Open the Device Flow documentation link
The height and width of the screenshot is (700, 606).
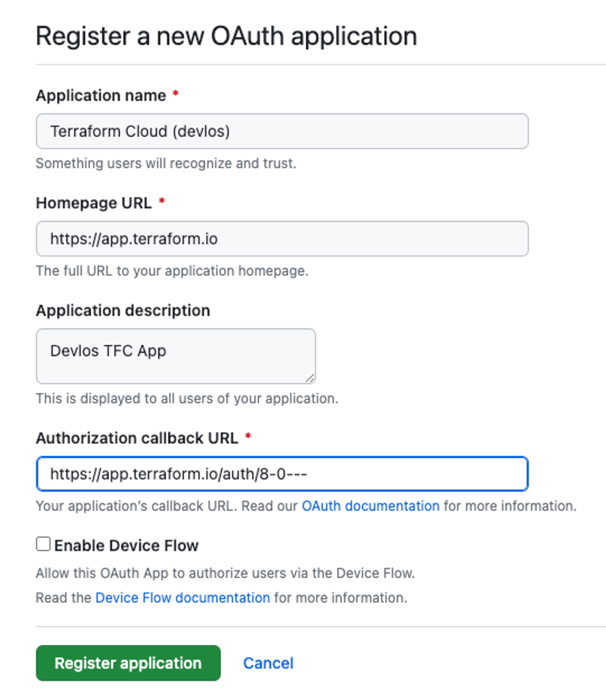183,598
